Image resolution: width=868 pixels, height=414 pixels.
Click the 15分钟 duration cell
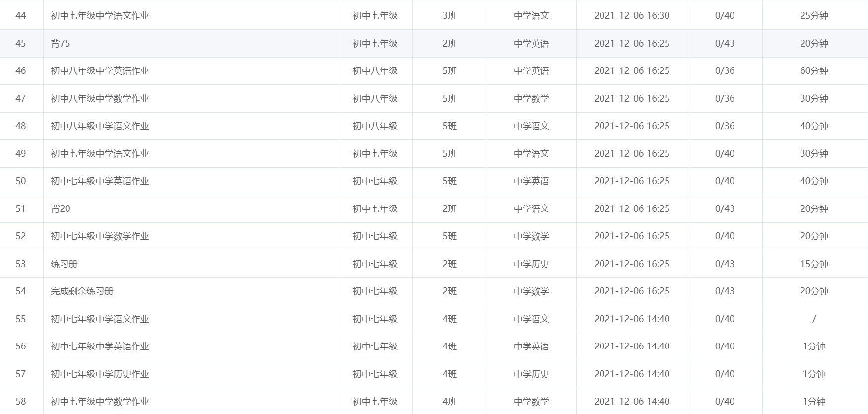click(814, 264)
